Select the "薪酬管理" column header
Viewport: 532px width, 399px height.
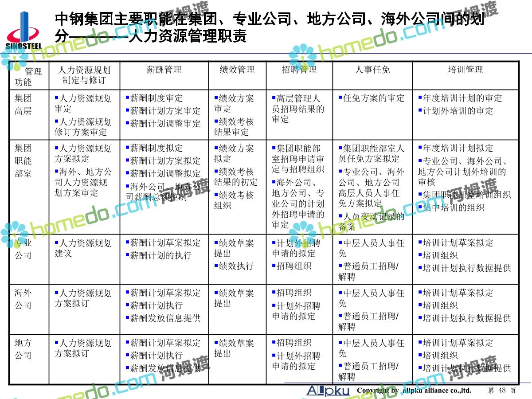[x=164, y=70]
